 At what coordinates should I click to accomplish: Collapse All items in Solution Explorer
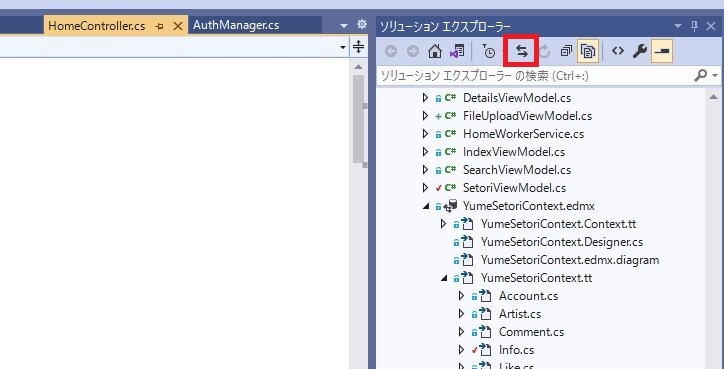(x=566, y=51)
